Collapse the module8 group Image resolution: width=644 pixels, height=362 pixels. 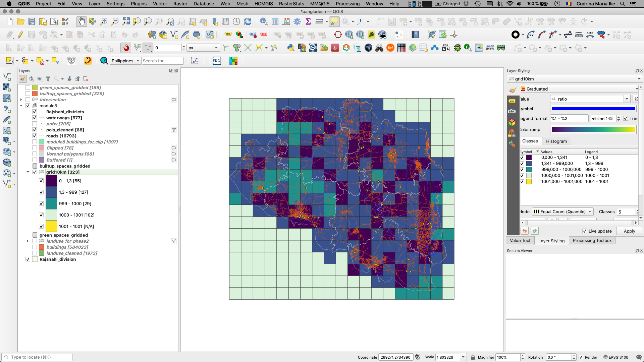pos(21,106)
